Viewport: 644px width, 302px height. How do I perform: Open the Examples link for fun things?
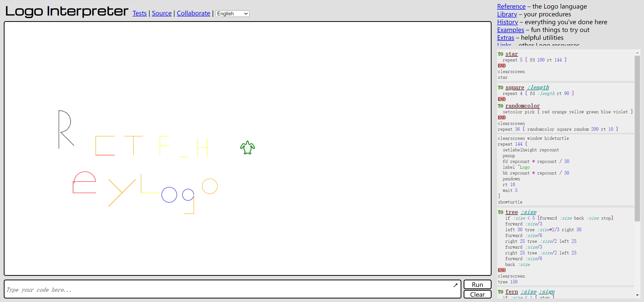(509, 29)
